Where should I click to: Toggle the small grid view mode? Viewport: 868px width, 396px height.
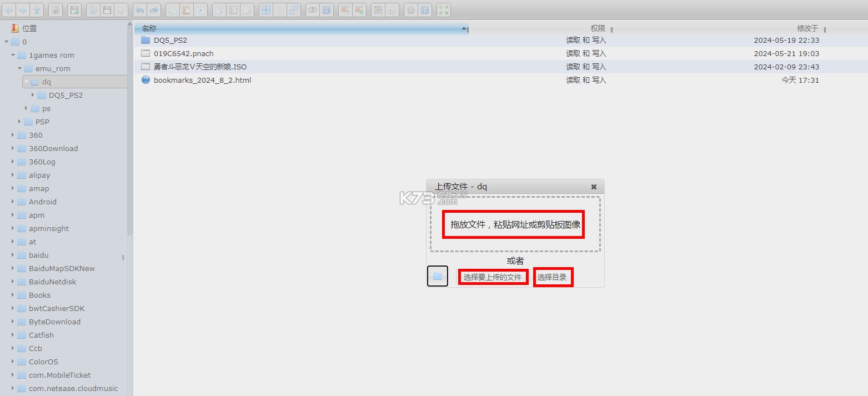tap(280, 9)
